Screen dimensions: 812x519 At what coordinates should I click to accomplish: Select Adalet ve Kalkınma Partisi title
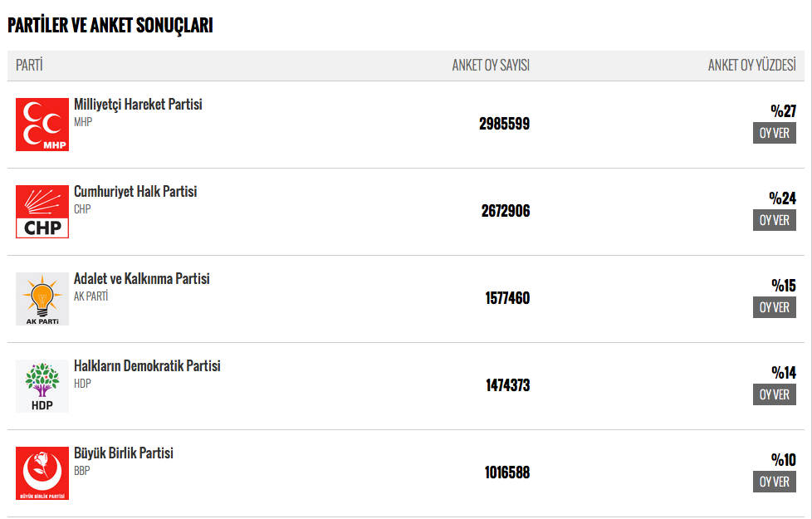click(141, 279)
